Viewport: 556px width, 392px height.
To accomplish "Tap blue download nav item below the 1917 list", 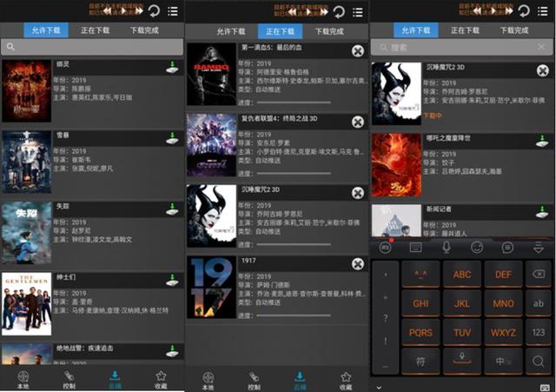I will tap(300, 381).
